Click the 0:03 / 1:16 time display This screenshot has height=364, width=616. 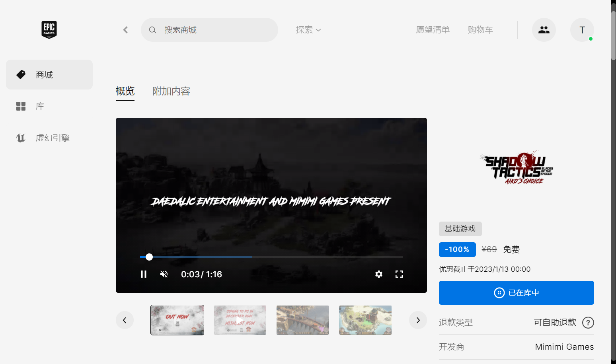tap(201, 274)
